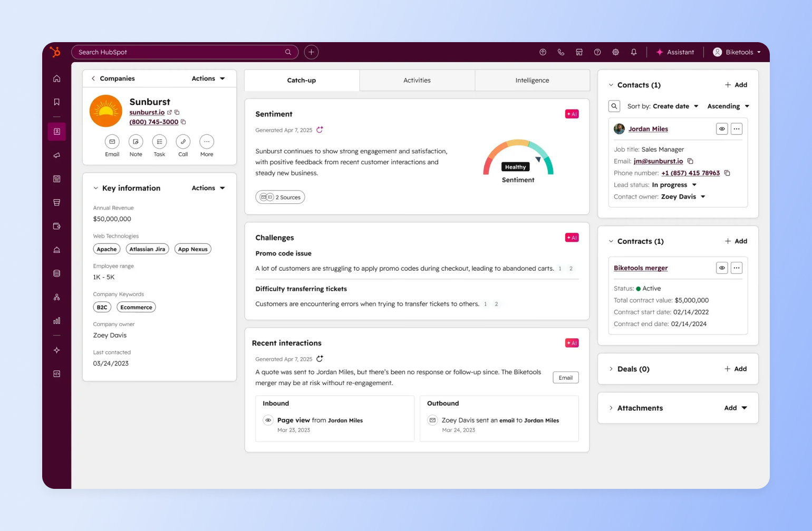Open the calling phone icon in top bar

[x=561, y=52]
